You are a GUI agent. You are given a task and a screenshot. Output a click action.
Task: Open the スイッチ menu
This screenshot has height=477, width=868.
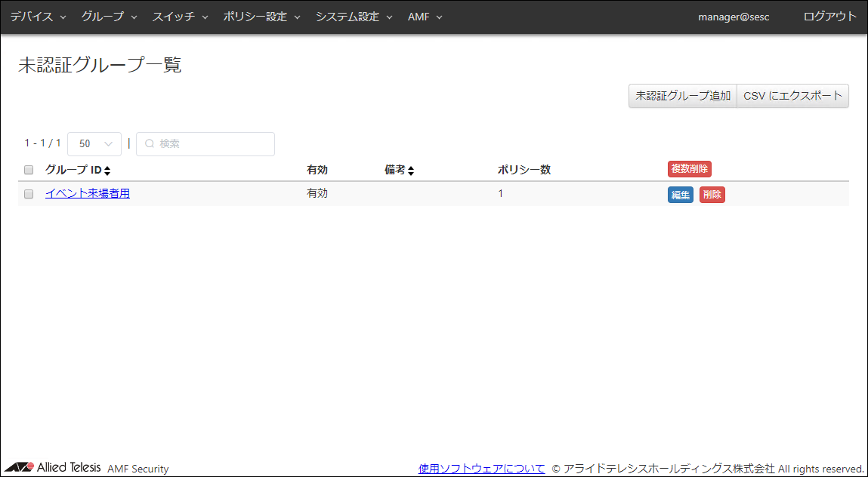180,17
